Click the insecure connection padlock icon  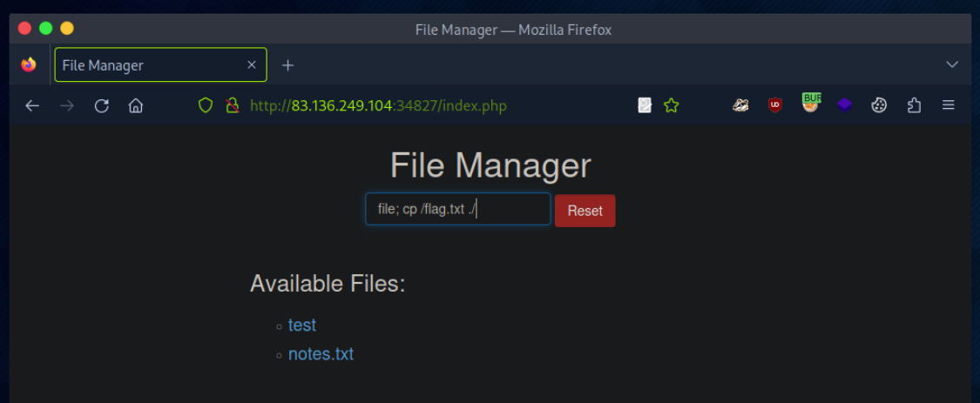point(232,106)
